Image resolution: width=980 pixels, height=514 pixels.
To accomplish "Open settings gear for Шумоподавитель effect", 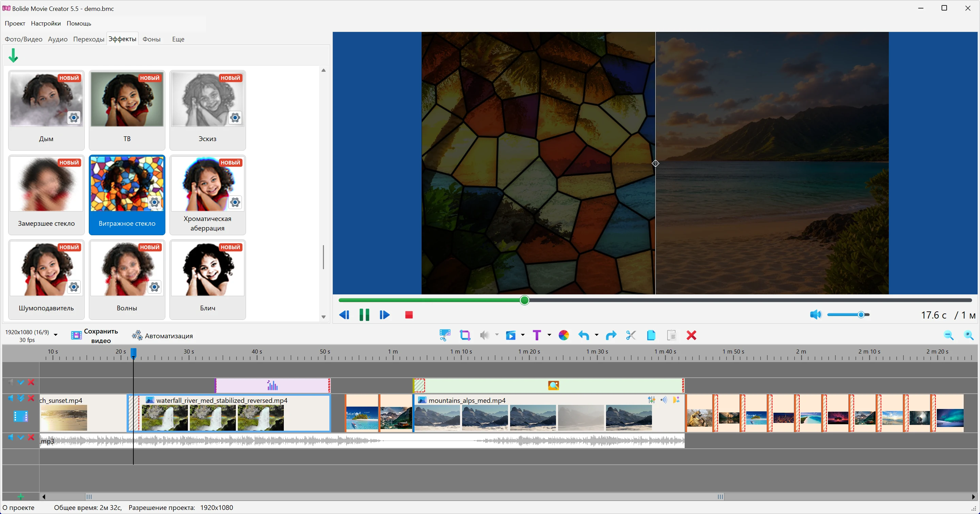I will 74,287.
